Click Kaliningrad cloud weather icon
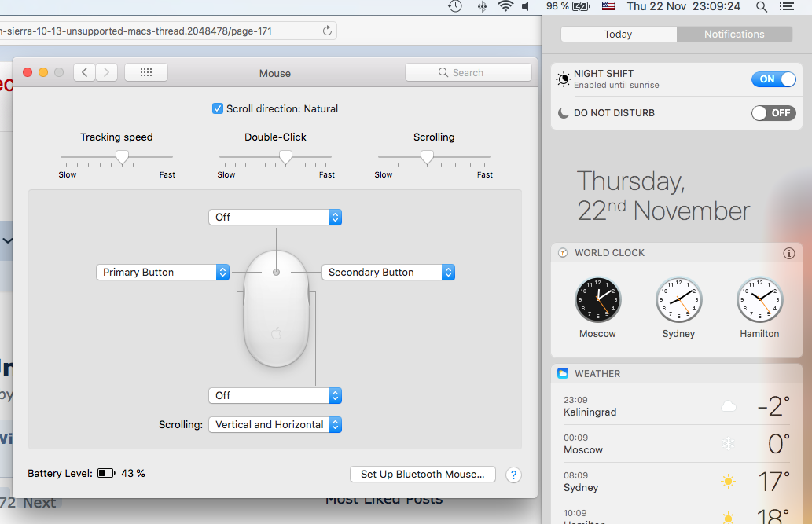Image resolution: width=812 pixels, height=524 pixels. [x=729, y=406]
